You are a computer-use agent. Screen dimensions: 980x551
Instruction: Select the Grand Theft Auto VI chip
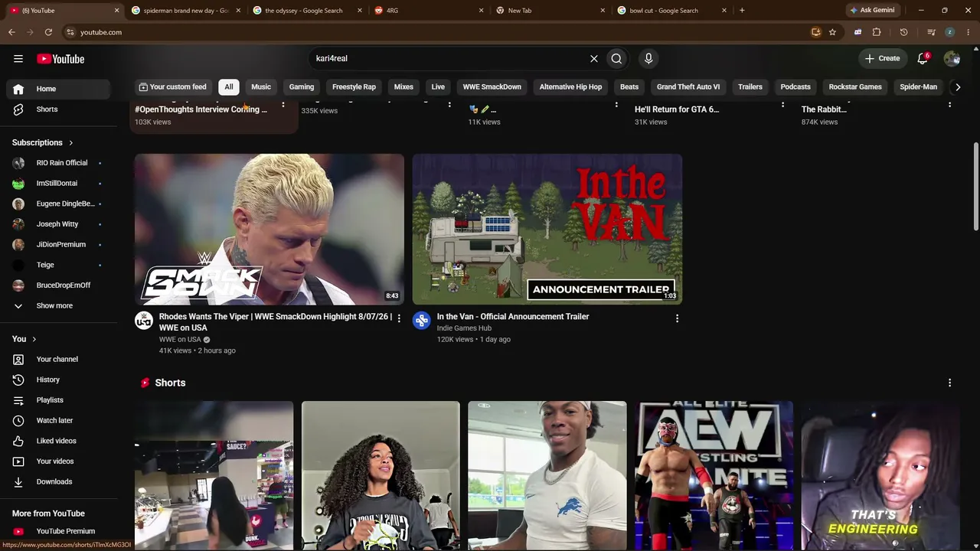point(688,87)
